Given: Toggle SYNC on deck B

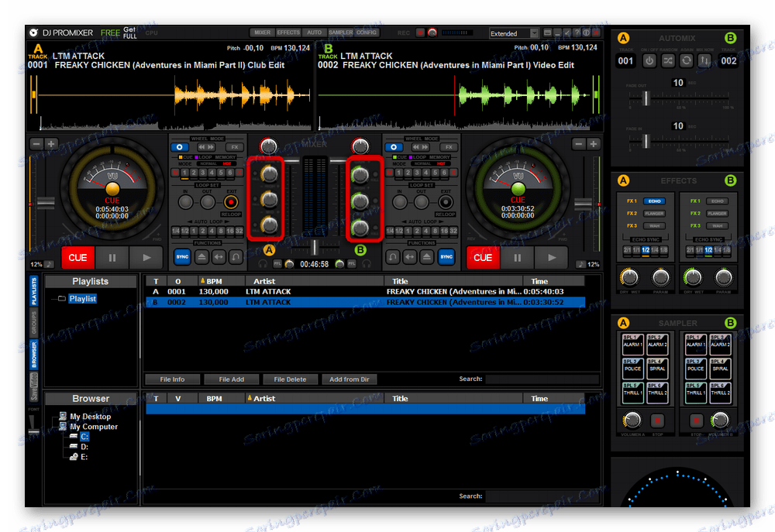Looking at the screenshot, I should pos(446,257).
